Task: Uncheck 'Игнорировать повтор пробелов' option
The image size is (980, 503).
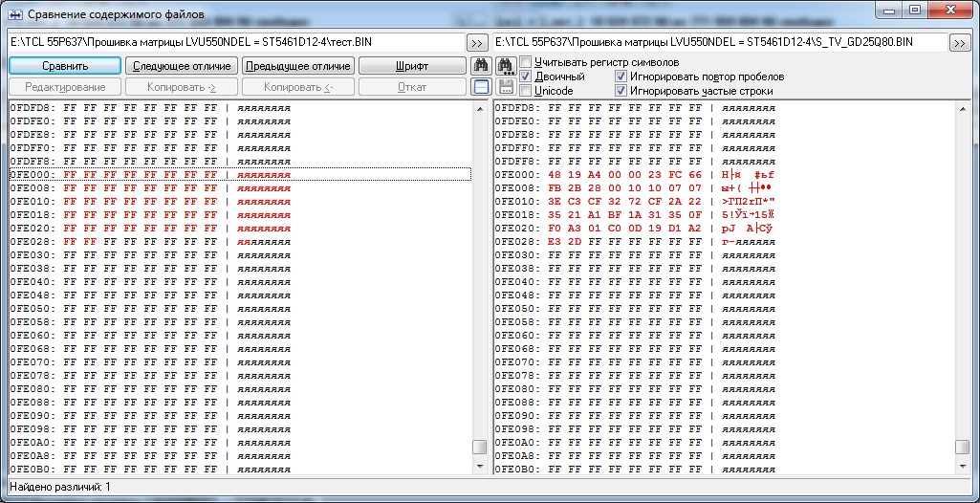Action: coord(621,77)
